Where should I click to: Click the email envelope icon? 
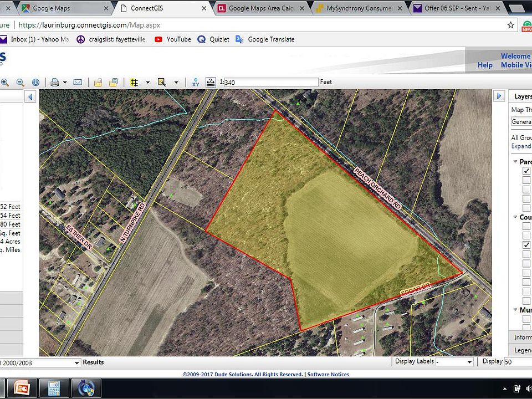tap(78, 82)
